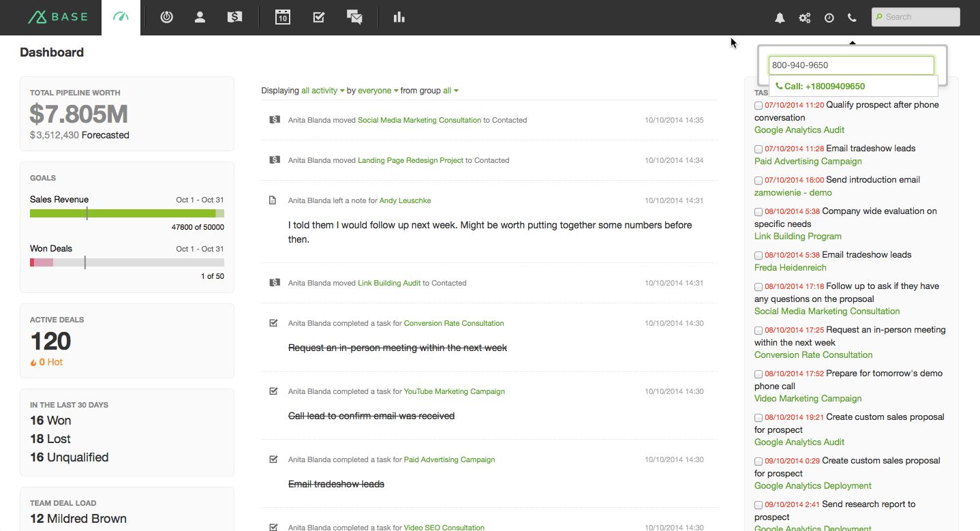This screenshot has height=531, width=980.
Task: Switch to the Dashboard tab
Action: pos(121,18)
